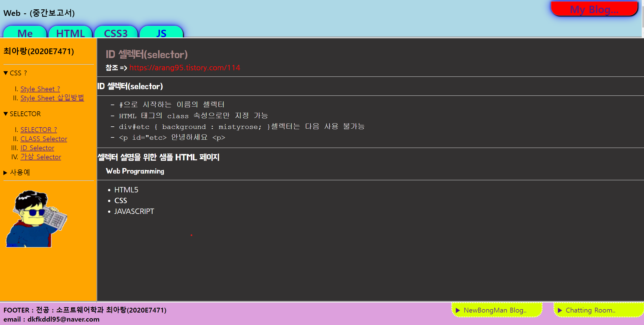Open the 가상 Selector link
644x325 pixels.
pos(41,157)
